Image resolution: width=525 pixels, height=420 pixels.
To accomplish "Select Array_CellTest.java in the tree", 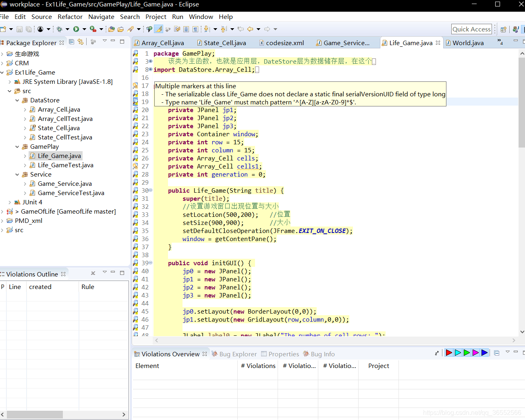I will [61, 119].
